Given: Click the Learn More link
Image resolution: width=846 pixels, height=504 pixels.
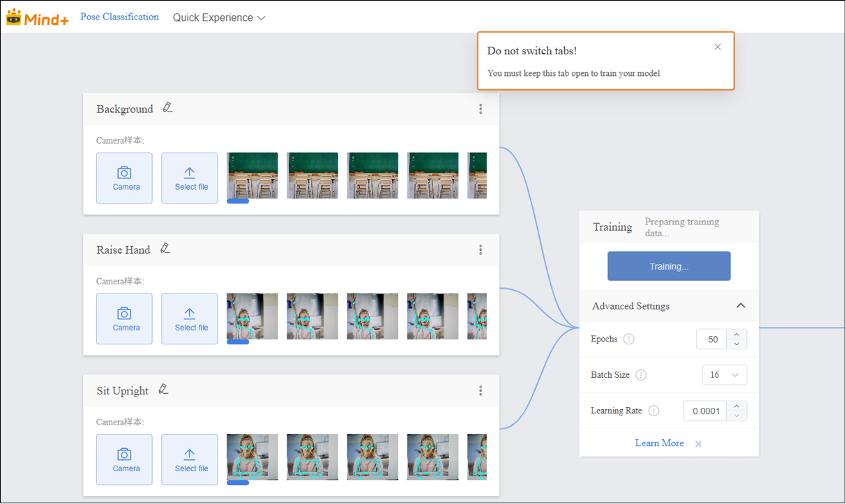Looking at the screenshot, I should pos(659,443).
